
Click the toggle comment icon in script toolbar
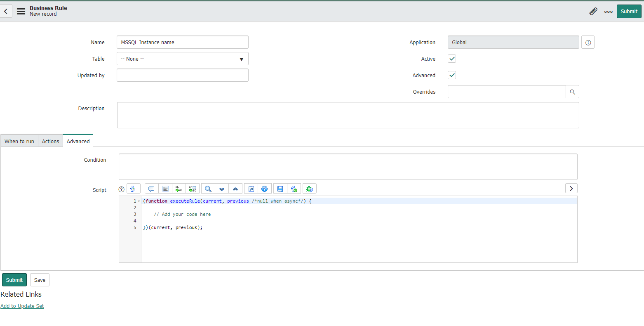tap(151, 189)
